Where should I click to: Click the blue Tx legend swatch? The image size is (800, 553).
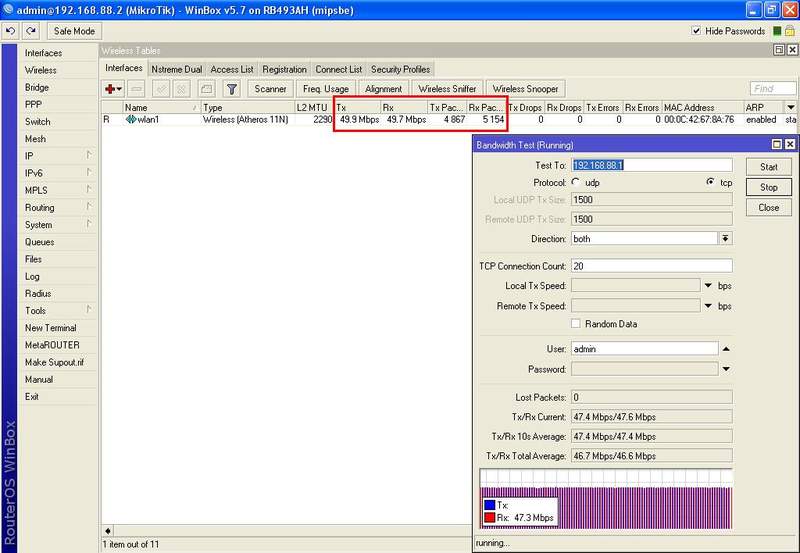click(x=490, y=505)
